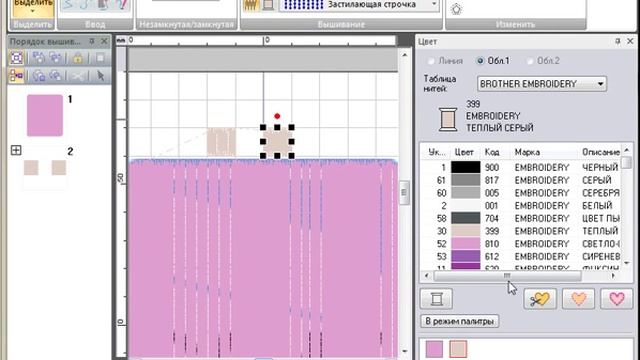The height and width of the screenshot is (360, 640).
Task: Click the zigzag stitch icon in embroidery ribbon
Action: (251, 5)
